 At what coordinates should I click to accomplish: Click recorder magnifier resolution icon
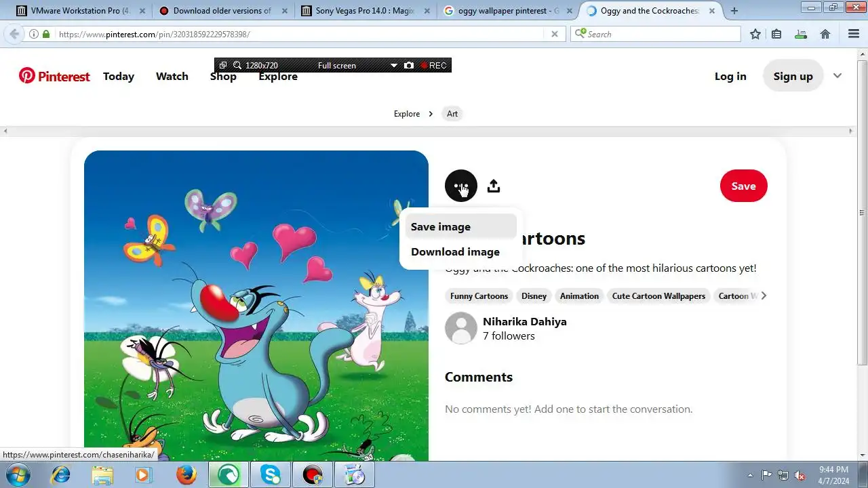[x=237, y=65]
